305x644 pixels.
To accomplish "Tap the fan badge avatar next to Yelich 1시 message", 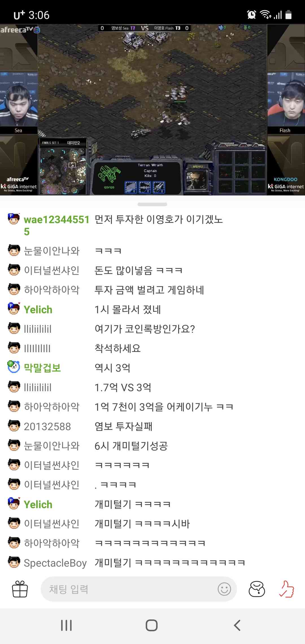I will click(14, 308).
